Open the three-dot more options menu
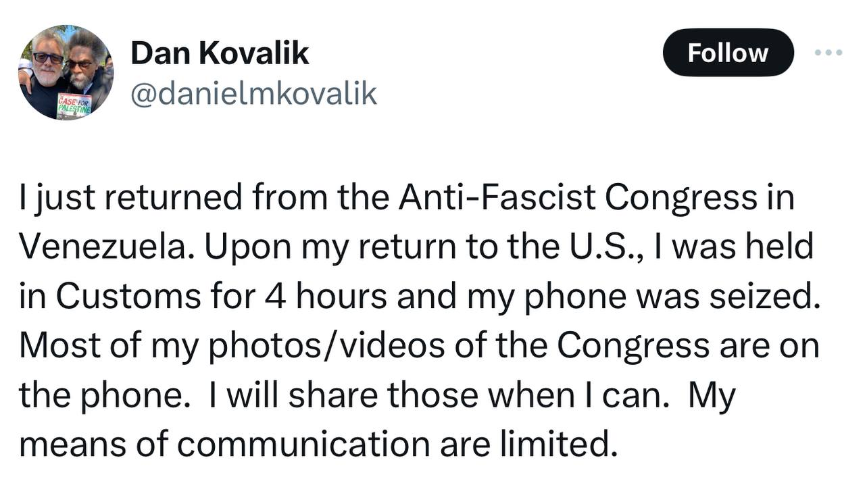Screen dimensions: 865x504 point(829,53)
